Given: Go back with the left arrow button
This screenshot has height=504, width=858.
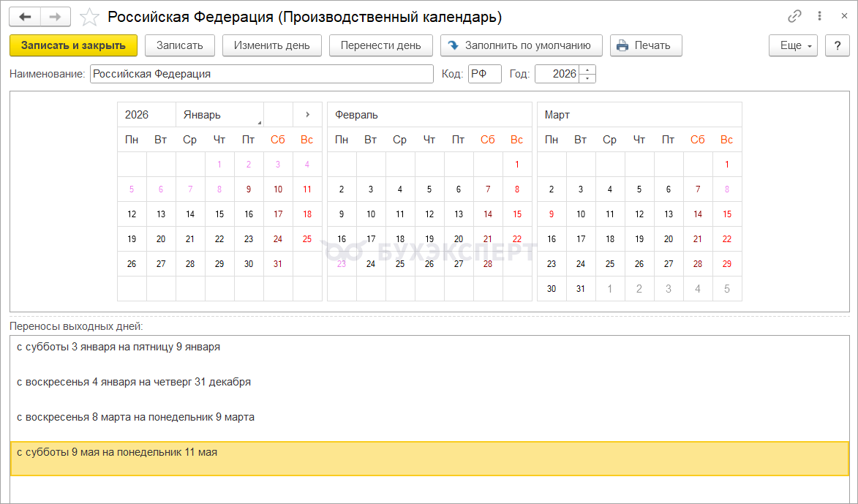Looking at the screenshot, I should point(25,17).
